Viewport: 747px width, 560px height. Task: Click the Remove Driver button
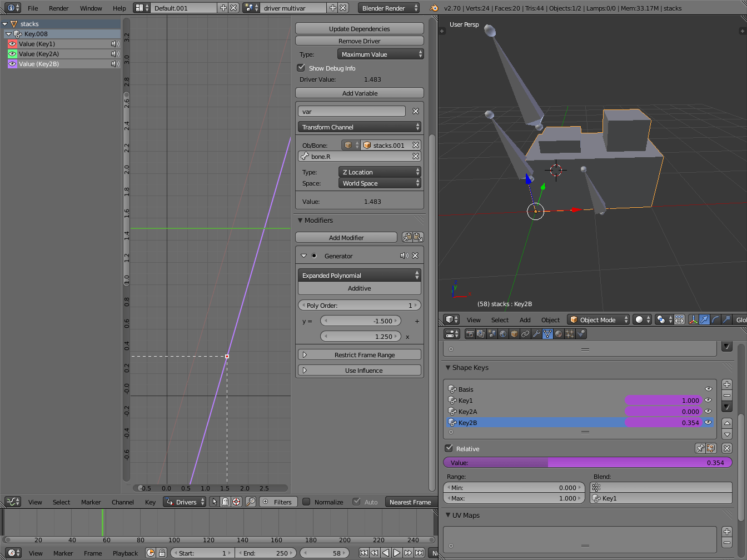pos(359,40)
